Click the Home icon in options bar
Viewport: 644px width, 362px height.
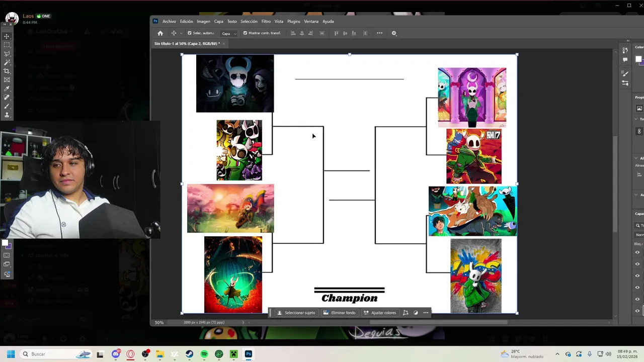[160, 33]
